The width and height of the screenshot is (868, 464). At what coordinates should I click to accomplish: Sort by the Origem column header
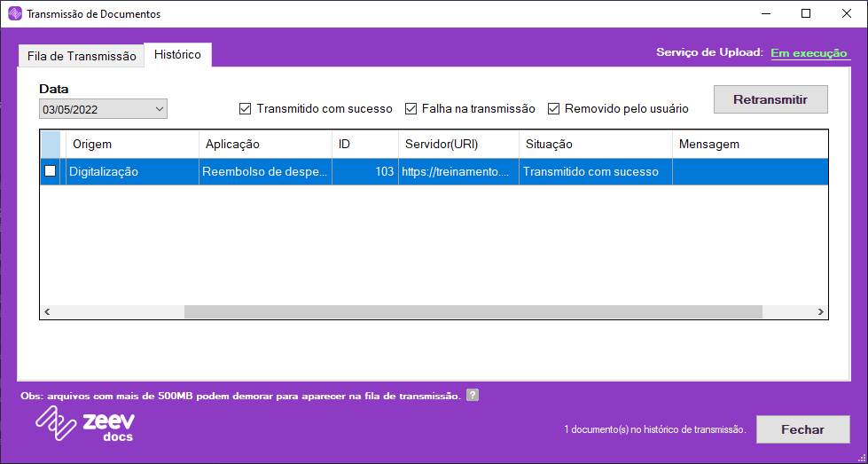(x=131, y=144)
